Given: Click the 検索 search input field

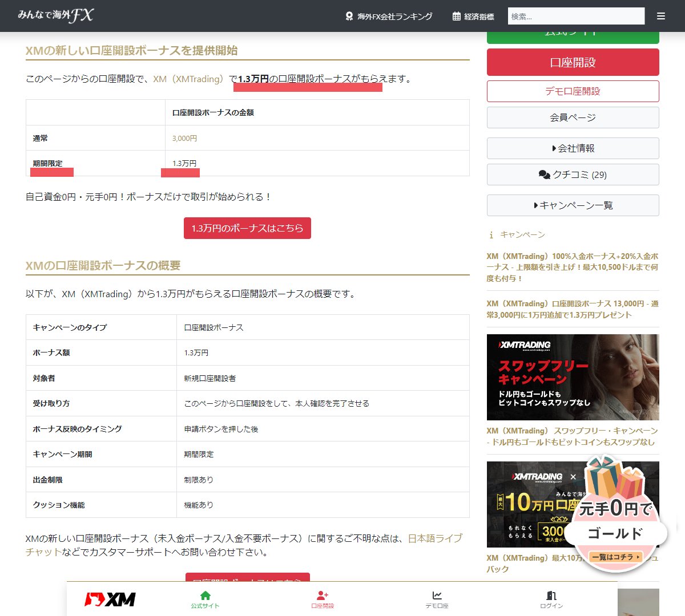Looking at the screenshot, I should pyautogui.click(x=577, y=16).
